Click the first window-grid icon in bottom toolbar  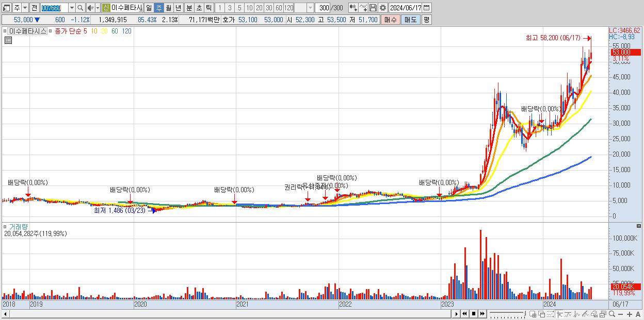[x=533, y=314]
